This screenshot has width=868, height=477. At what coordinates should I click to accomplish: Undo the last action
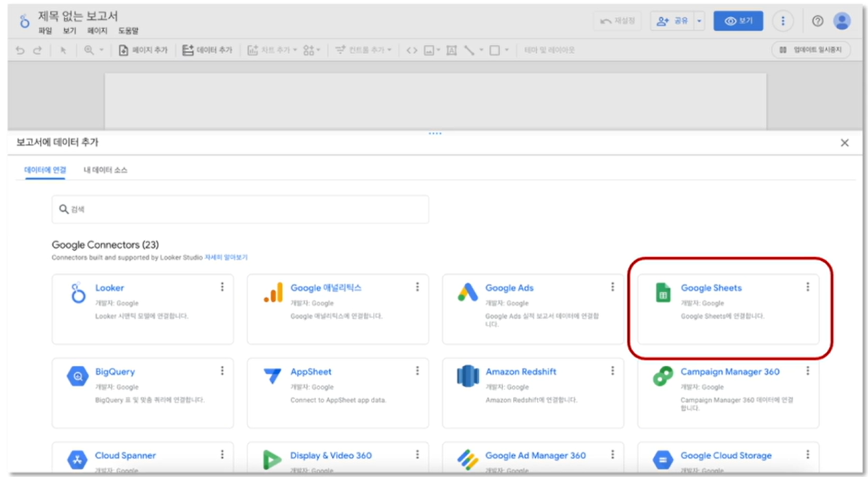[x=20, y=50]
